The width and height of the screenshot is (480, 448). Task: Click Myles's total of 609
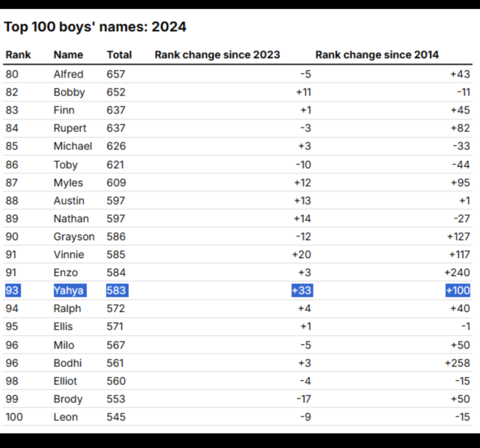coord(116,183)
